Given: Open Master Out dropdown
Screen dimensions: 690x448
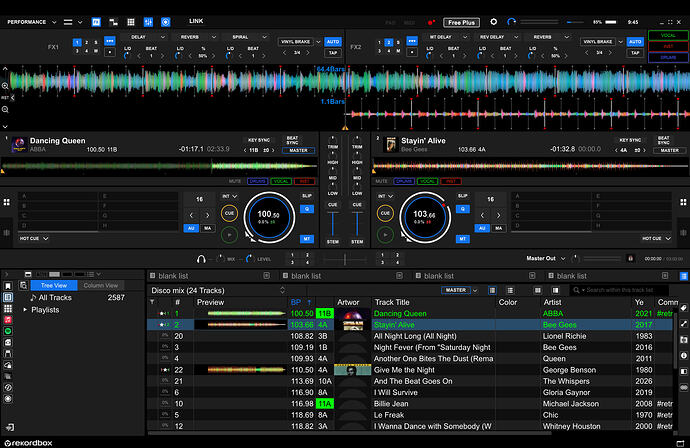Looking at the screenshot, I should pyautogui.click(x=546, y=259).
